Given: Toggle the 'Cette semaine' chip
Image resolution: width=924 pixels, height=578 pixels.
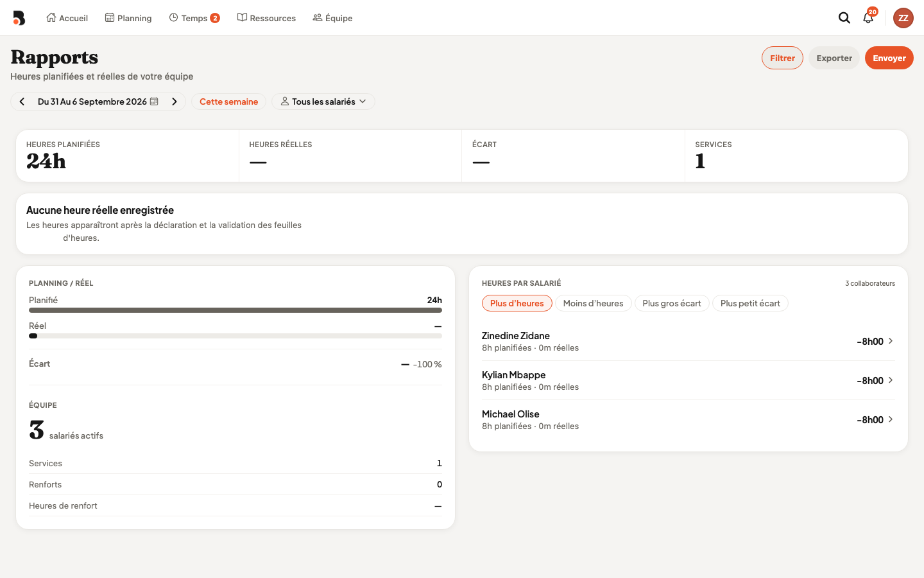Looking at the screenshot, I should [x=228, y=101].
